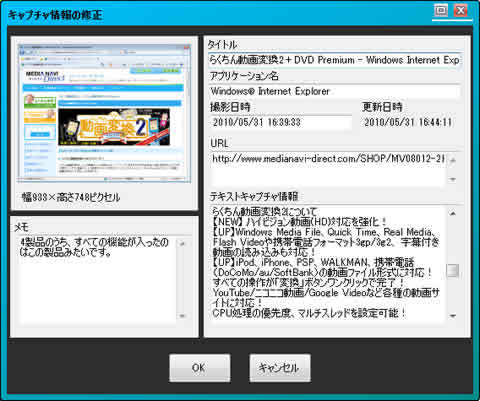Click the text capture scroll up arrow
Viewport: 480px width, 401px height.
pos(453,213)
